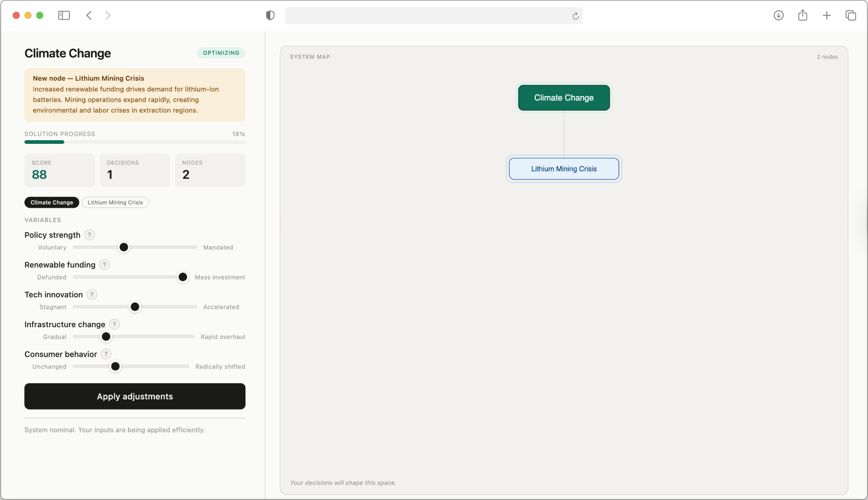
Task: Open the Tech innovation help icon
Action: (92, 295)
